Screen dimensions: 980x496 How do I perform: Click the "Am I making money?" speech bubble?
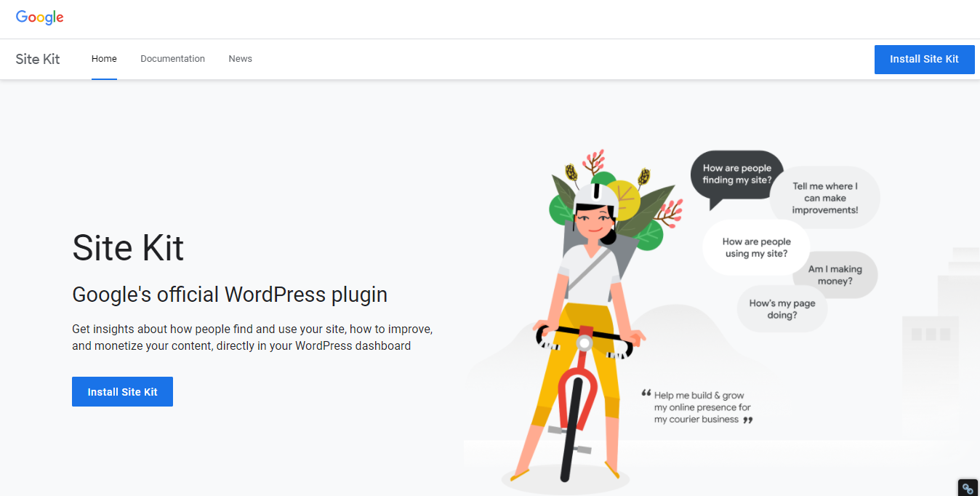click(835, 275)
